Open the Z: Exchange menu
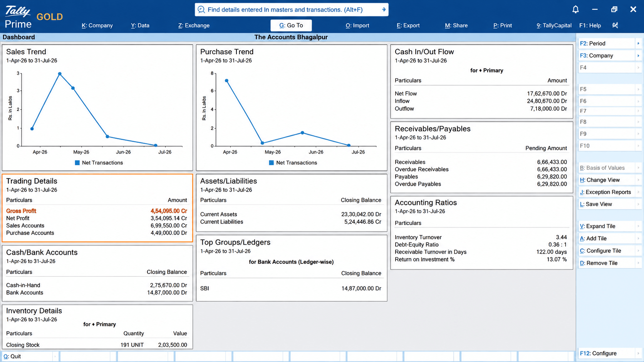Viewport: 644px width, 362px height. [x=194, y=25]
